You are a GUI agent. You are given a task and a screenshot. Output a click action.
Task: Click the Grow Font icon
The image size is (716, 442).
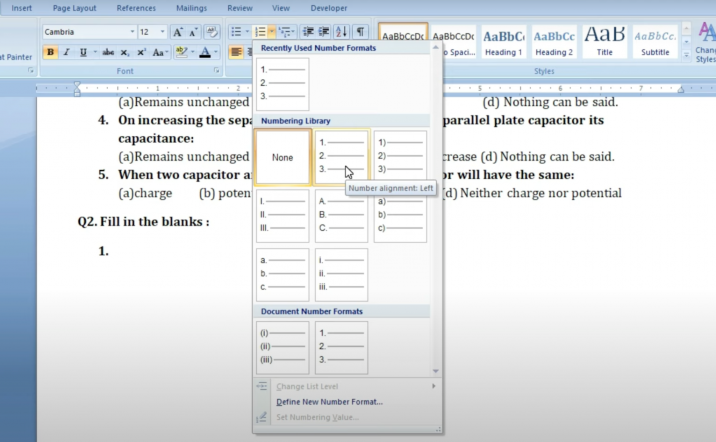(178, 32)
